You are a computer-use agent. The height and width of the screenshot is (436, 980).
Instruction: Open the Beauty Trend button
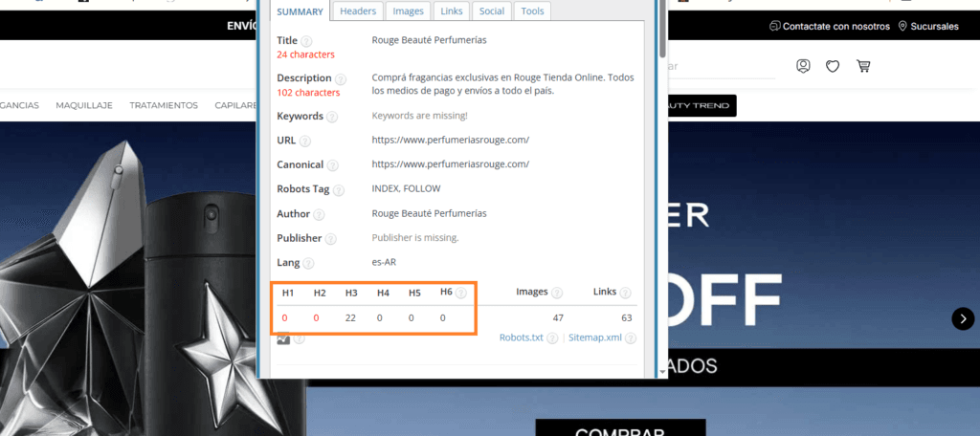click(x=702, y=105)
